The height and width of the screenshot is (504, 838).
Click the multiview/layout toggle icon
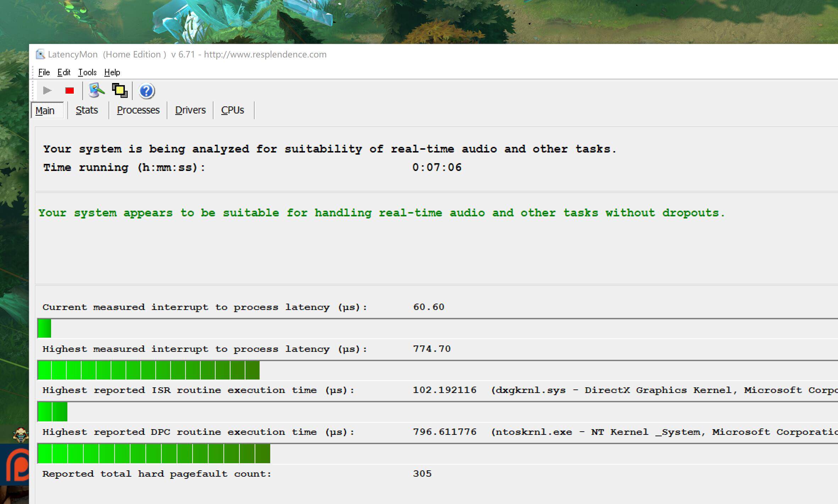[x=119, y=90]
